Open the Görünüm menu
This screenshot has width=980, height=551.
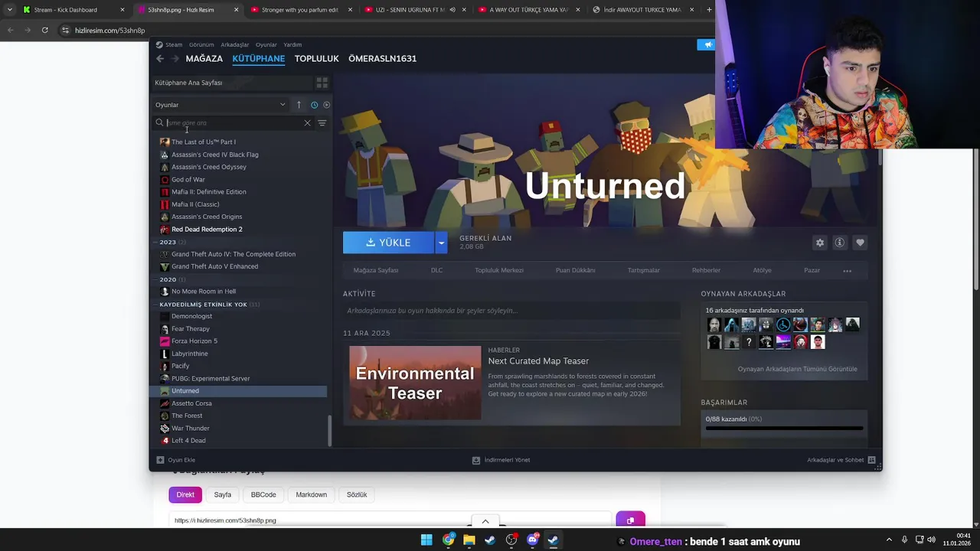pos(201,44)
